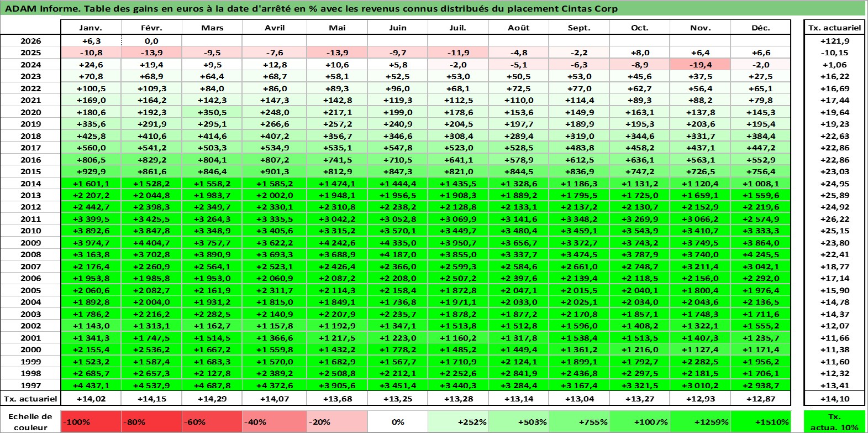The height and width of the screenshot is (433, 868).
Task: Click the +503% color scale swatch
Action: 519,421
